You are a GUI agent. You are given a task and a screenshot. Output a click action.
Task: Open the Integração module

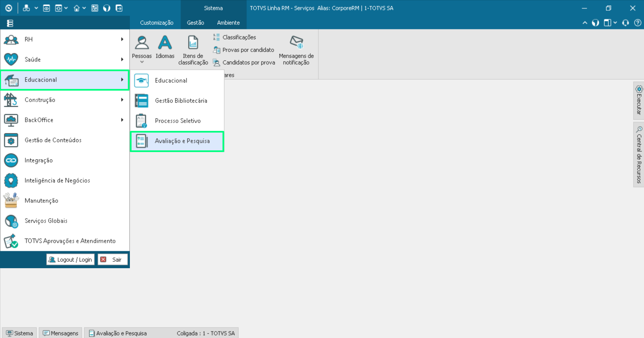click(65, 160)
